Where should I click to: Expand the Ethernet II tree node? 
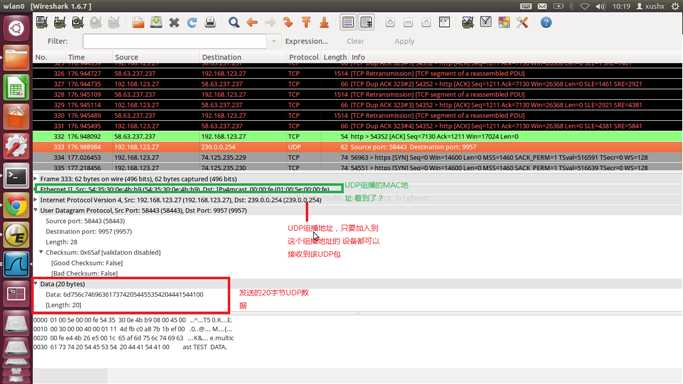coord(36,189)
